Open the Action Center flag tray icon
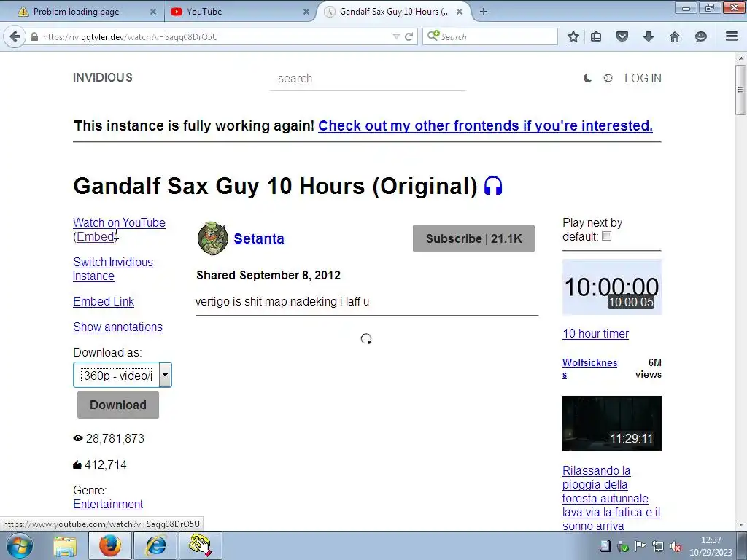The width and height of the screenshot is (747, 560). [x=640, y=546]
